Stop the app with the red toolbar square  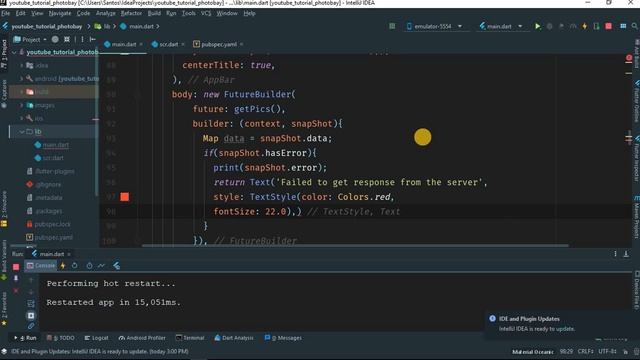click(x=608, y=26)
